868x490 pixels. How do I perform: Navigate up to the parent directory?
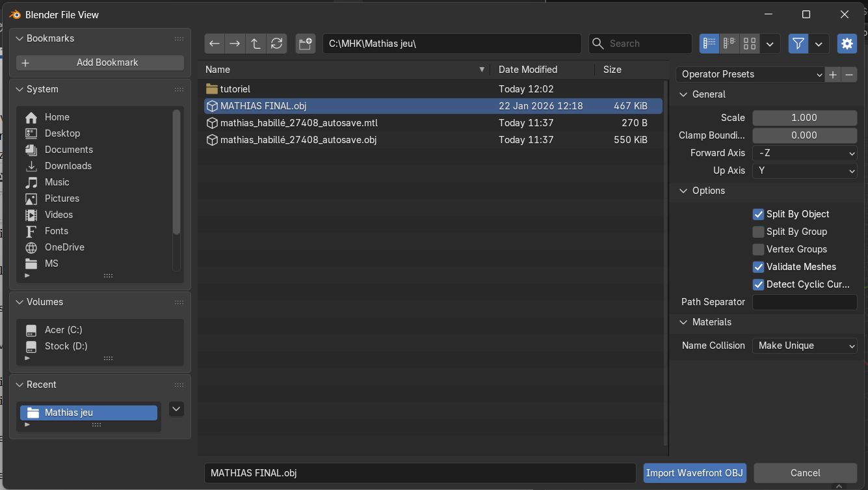[256, 44]
